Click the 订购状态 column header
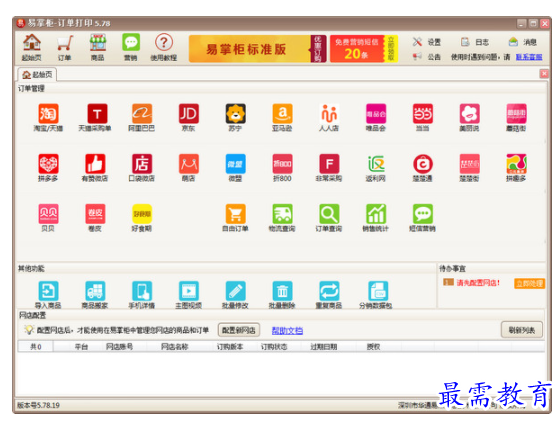This screenshot has height=426, width=560. point(274,347)
